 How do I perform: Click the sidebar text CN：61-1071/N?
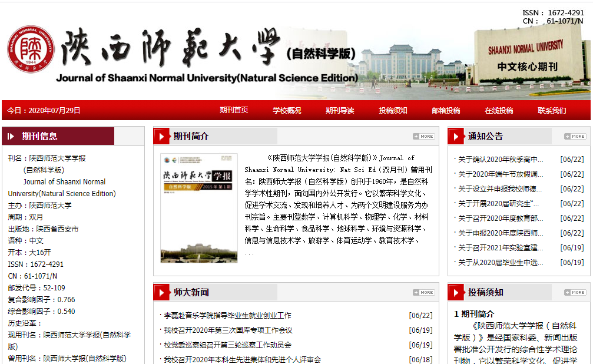click(x=32, y=276)
